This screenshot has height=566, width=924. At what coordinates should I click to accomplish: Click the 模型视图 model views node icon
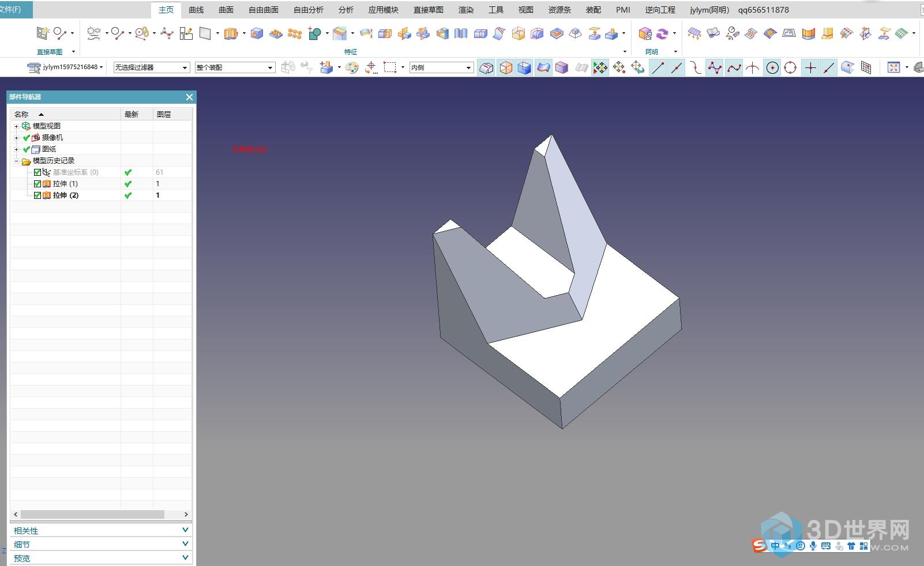click(26, 126)
